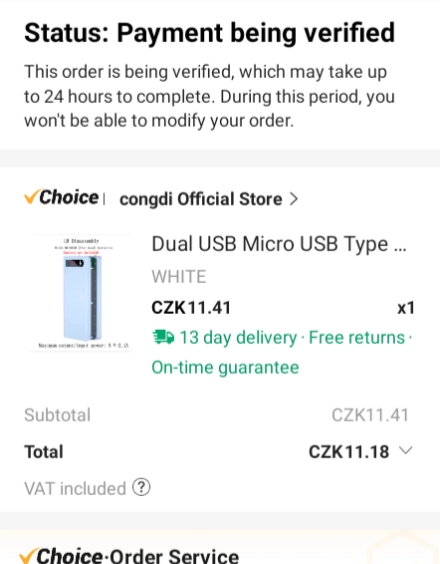Click the Choice logo in Order Service banner
Image resolution: width=440 pixels, height=564 pixels.
pos(61,555)
